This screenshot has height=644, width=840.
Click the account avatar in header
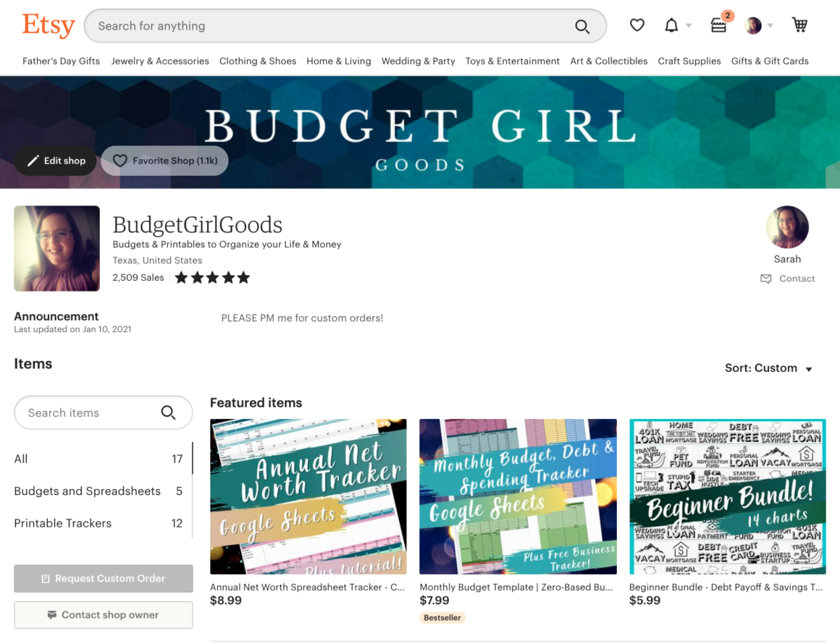(x=753, y=25)
